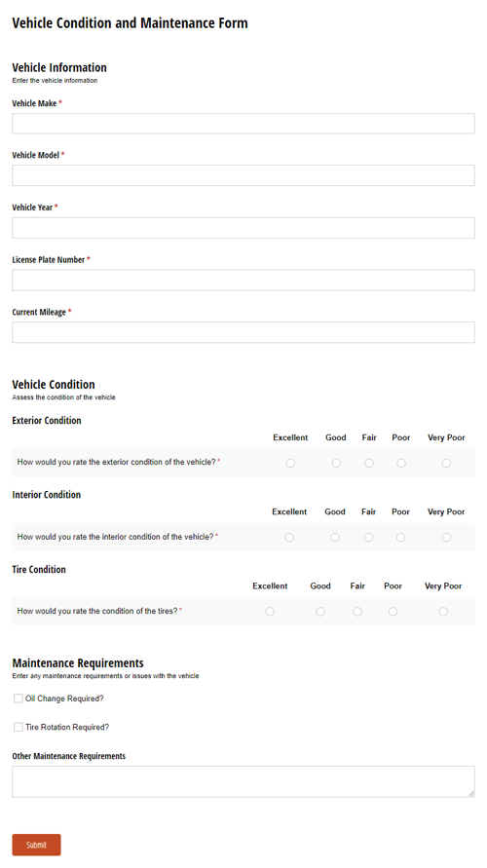Viewport: 487px width, 868px height.
Task: Click the Vehicle Make input field
Action: click(x=243, y=124)
